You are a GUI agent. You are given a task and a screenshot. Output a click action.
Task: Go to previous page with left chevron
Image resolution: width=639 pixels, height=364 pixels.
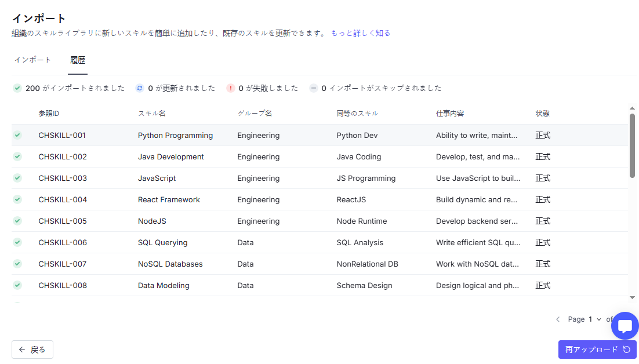click(x=558, y=319)
